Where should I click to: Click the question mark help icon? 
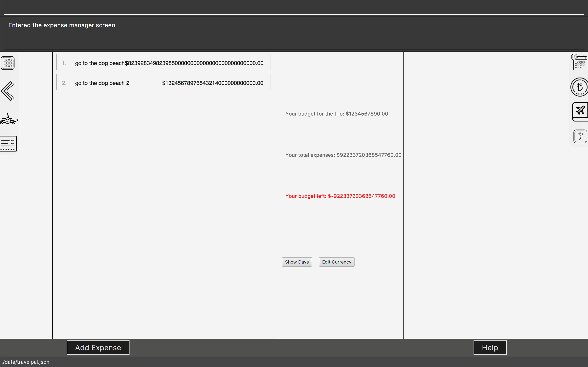pos(580,136)
